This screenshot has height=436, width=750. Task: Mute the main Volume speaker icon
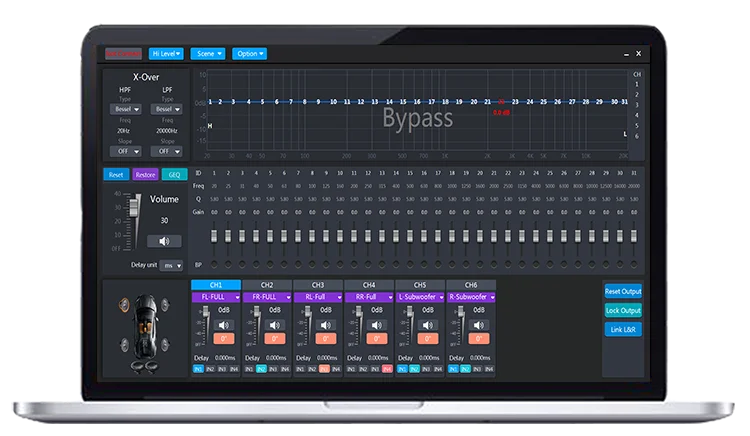coord(164,241)
